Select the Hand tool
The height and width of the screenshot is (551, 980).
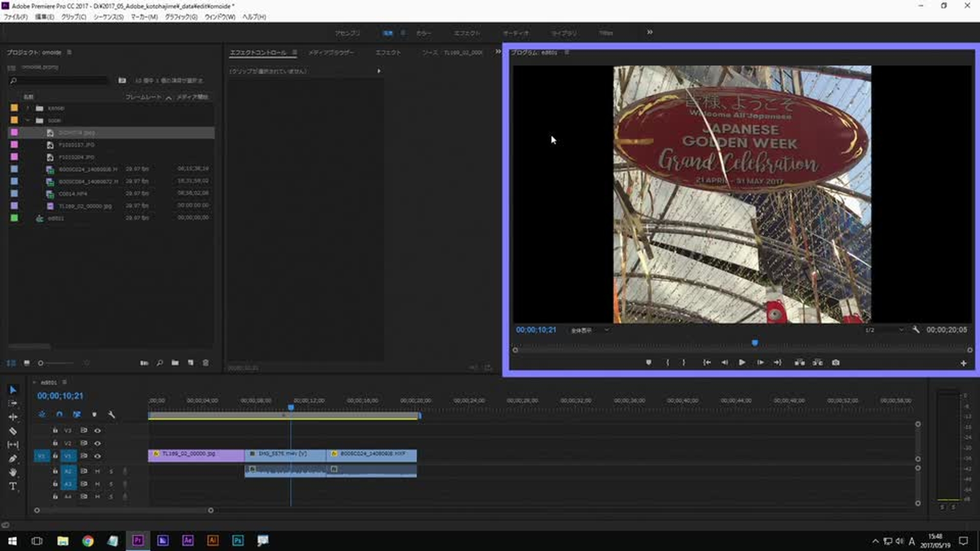tap(13, 472)
